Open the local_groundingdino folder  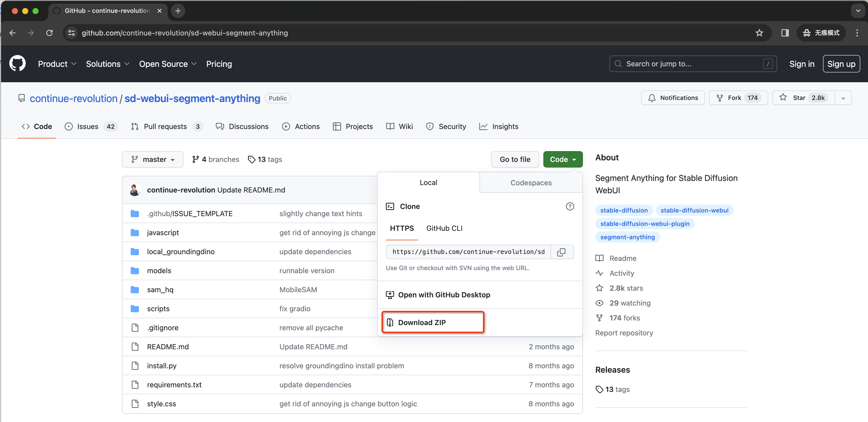point(181,252)
